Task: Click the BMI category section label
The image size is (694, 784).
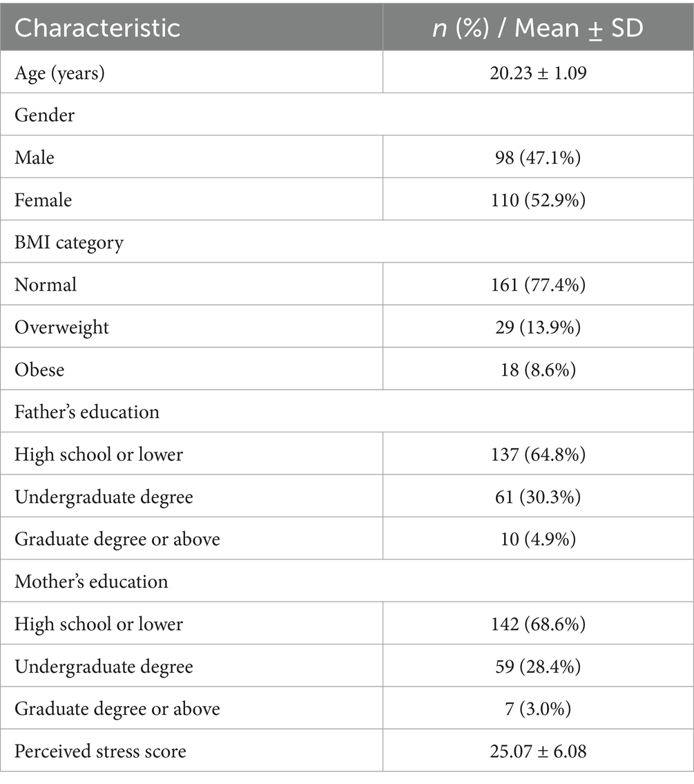Action: click(69, 242)
